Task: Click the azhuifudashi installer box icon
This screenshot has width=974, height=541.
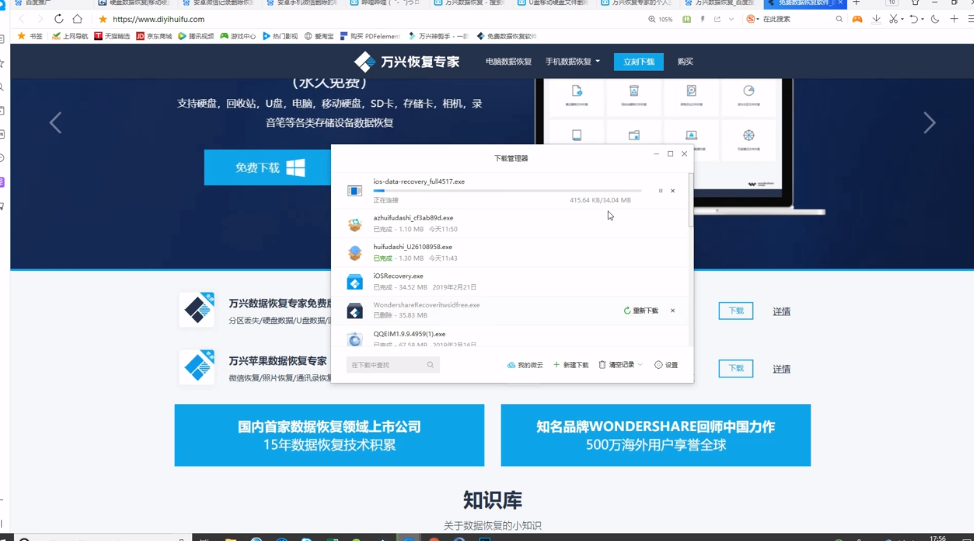Action: click(355, 224)
